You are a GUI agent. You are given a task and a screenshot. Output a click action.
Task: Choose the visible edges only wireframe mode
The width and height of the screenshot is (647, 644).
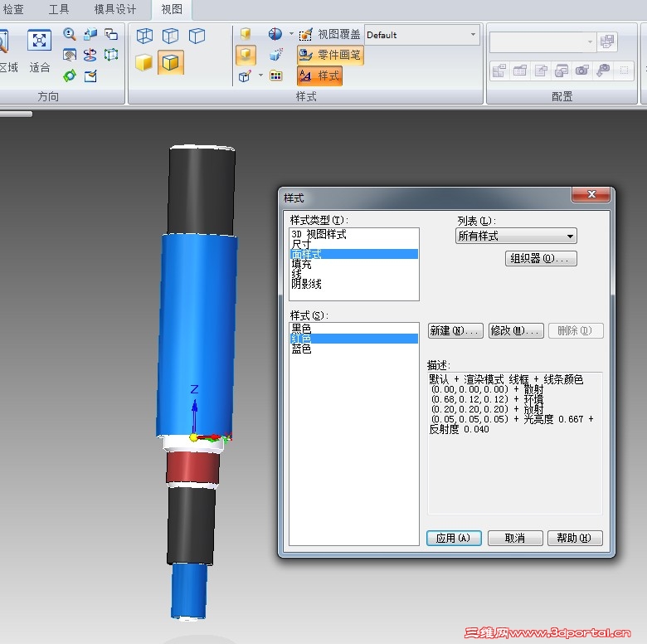click(197, 36)
